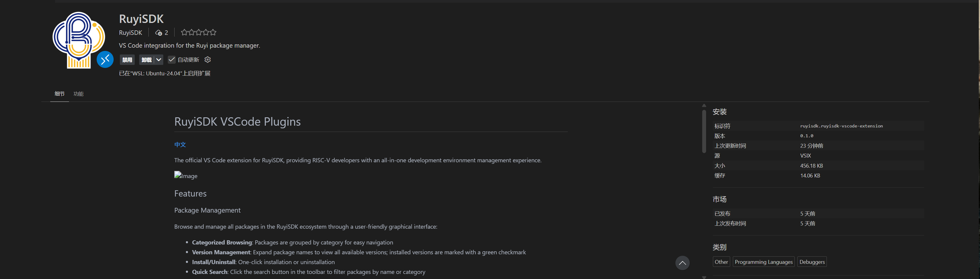Click the sidebar scroll up arrow
The height and width of the screenshot is (279, 980).
pos(704,105)
